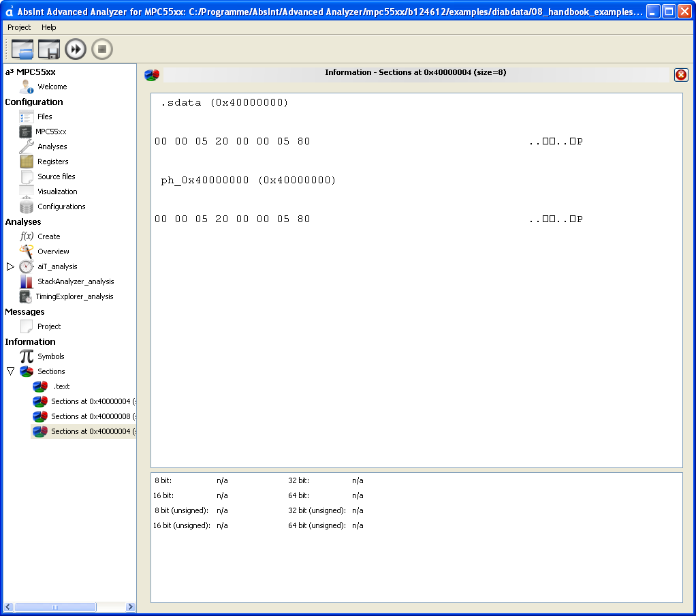Viewport: 696px width, 616px height.
Task: Click the hex bytes row under .sdata
Action: (x=232, y=141)
